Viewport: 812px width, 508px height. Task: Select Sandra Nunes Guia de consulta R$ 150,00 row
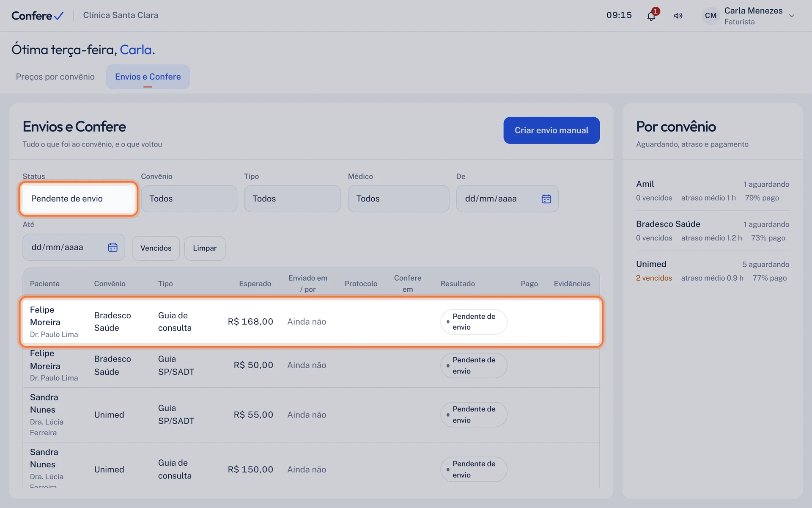click(311, 466)
